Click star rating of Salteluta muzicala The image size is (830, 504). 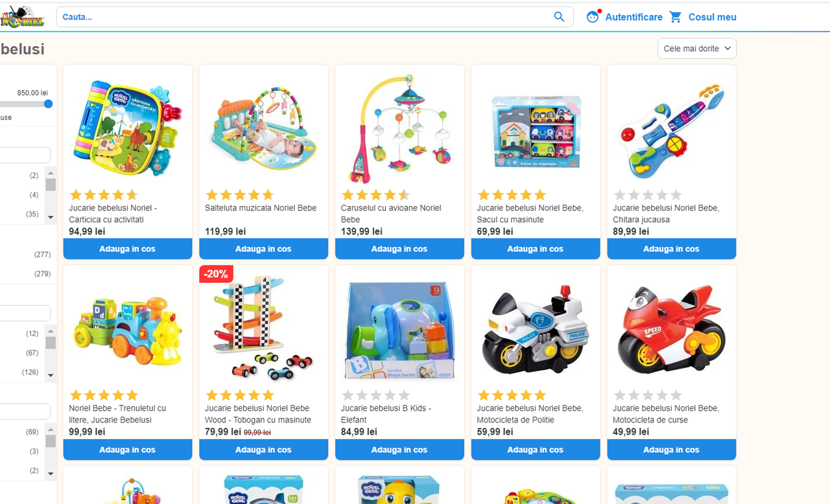pos(239,195)
